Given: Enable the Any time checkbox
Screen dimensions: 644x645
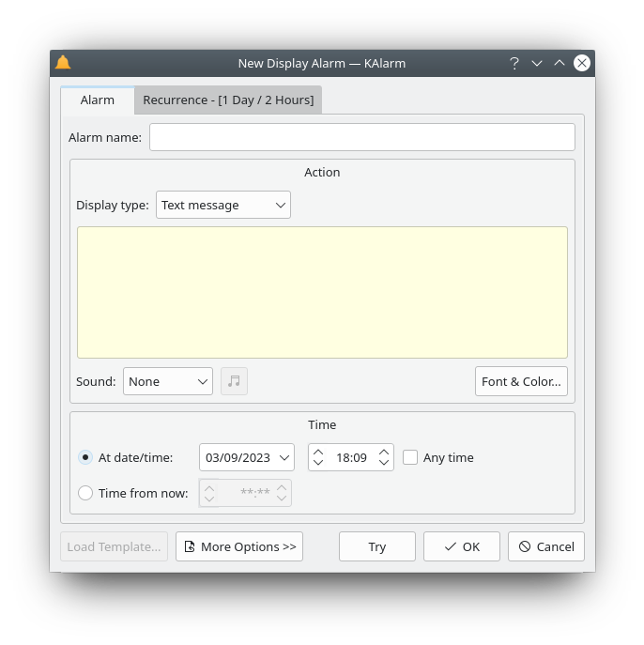Looking at the screenshot, I should (410, 457).
